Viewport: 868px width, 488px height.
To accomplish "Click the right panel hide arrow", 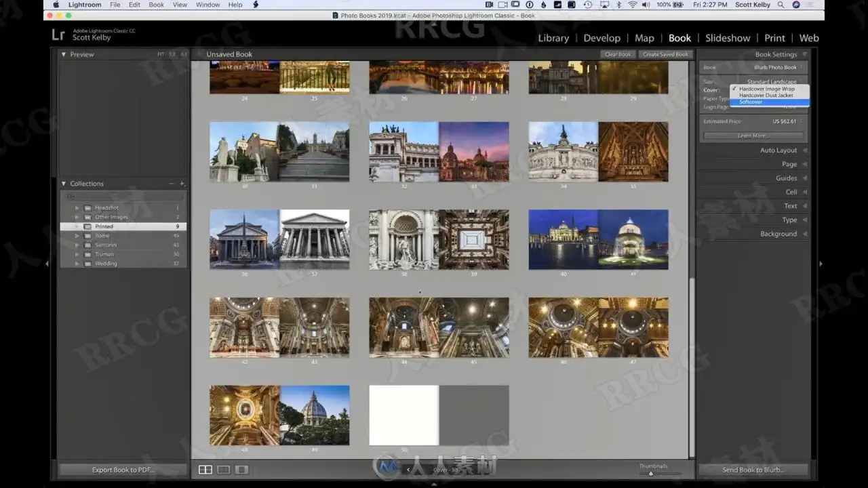I will [821, 264].
